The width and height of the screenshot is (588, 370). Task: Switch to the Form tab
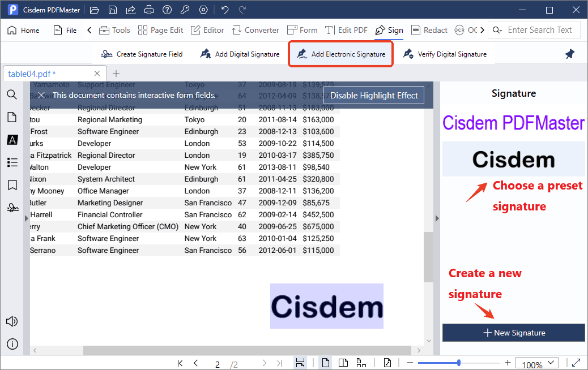302,31
